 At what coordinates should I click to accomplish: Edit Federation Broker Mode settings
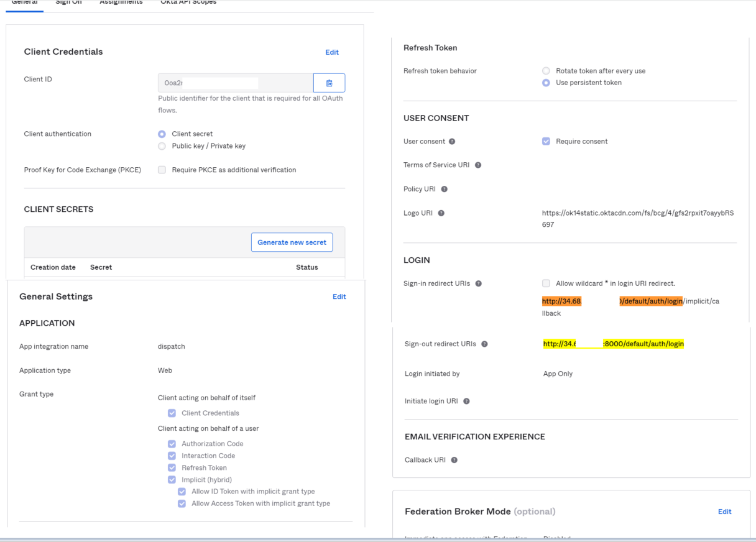[x=725, y=512]
